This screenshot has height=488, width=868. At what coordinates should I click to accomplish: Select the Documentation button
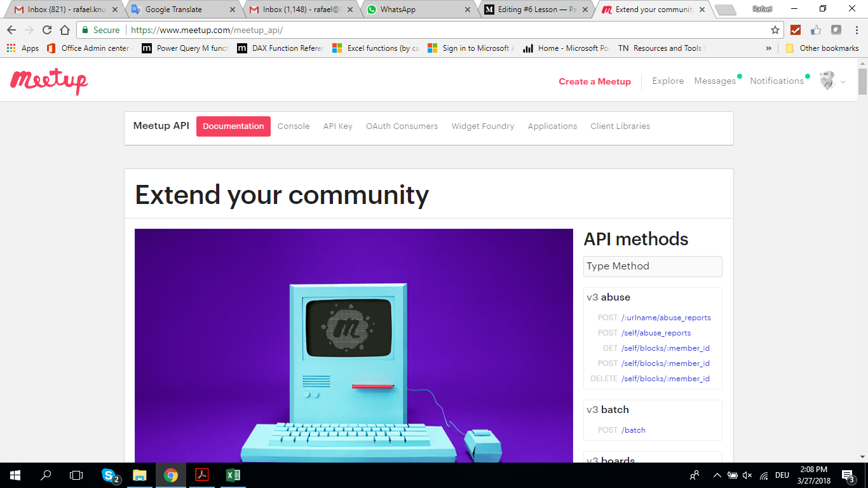(x=233, y=126)
